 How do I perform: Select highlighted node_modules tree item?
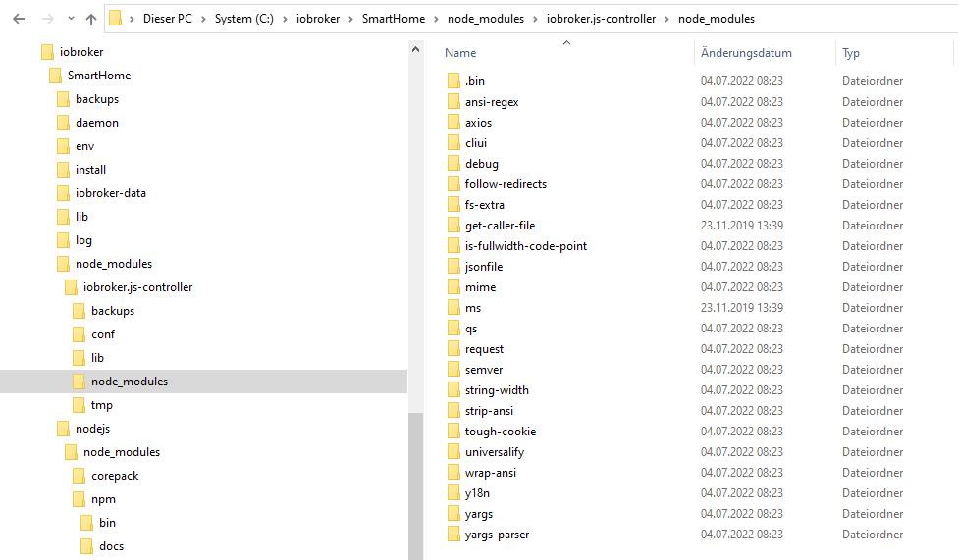(203, 382)
